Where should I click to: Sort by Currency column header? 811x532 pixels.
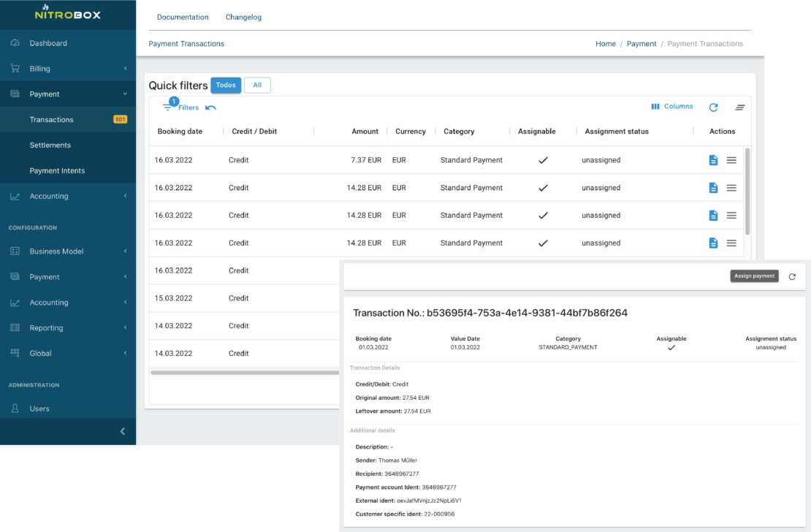point(411,132)
